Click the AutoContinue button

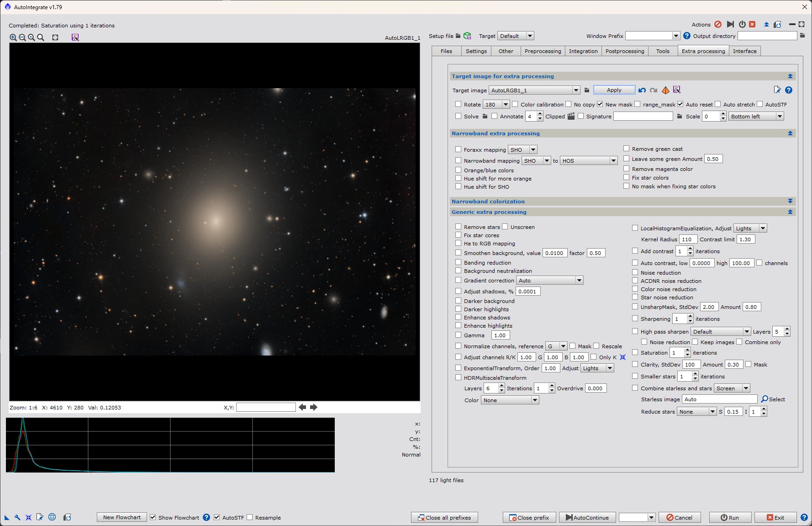[x=587, y=517]
